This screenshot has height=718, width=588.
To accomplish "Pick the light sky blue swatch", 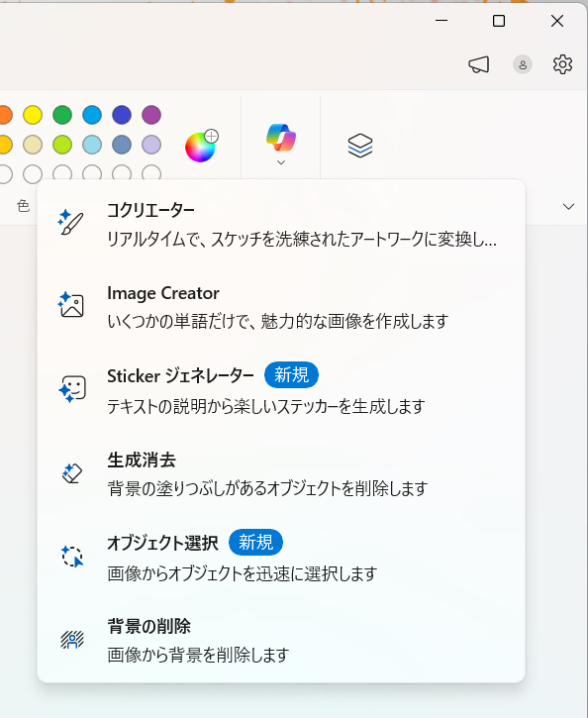I will click(x=92, y=145).
